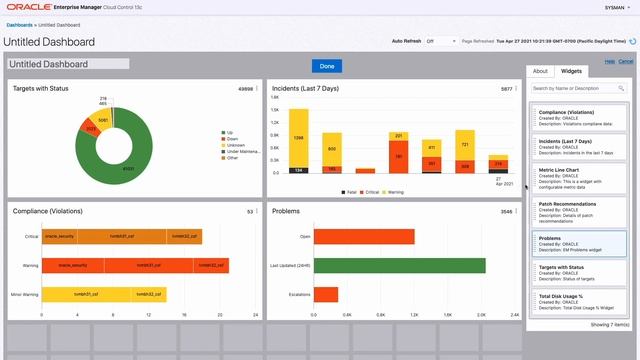Open Targets with Status widget options menu
The image size is (640, 360).
pyautogui.click(x=257, y=88)
